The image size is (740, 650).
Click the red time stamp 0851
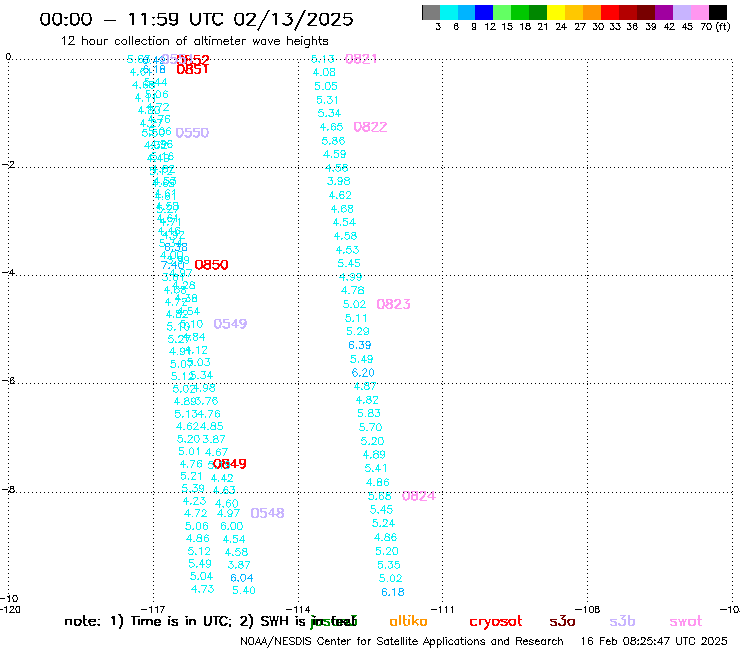click(193, 69)
